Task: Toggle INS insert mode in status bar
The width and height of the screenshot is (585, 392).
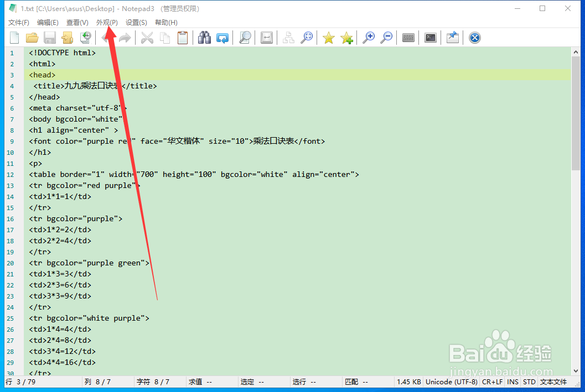Action: tap(512, 381)
